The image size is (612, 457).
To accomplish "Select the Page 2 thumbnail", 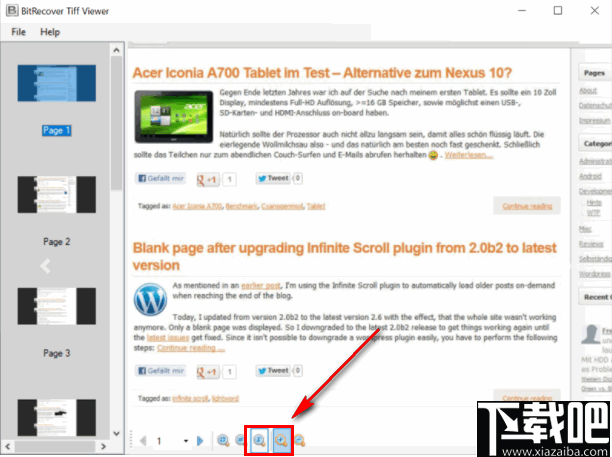I will pyautogui.click(x=57, y=194).
